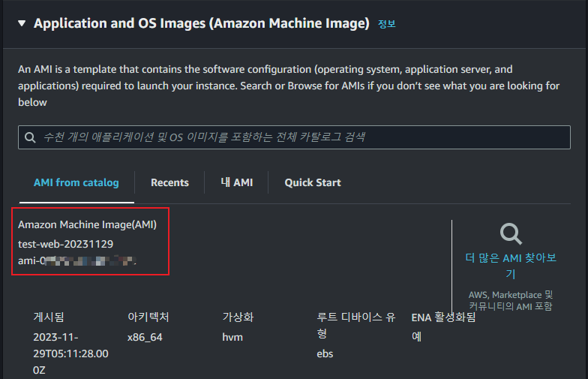Open the 내 AMI tab
Viewport: 588px width, 379px height.
point(237,183)
